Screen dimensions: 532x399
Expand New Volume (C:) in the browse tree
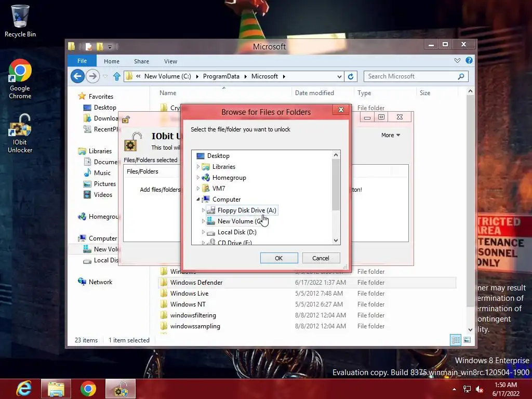tap(203, 221)
